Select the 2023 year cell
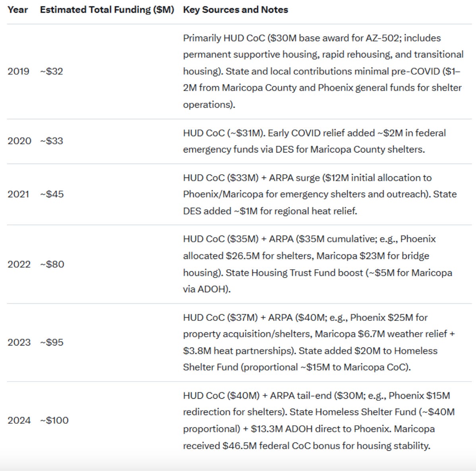 click(19, 342)
